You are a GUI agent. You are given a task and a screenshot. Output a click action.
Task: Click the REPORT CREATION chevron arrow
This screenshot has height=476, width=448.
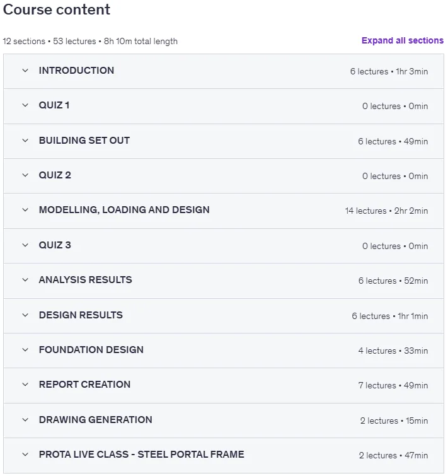click(x=25, y=385)
